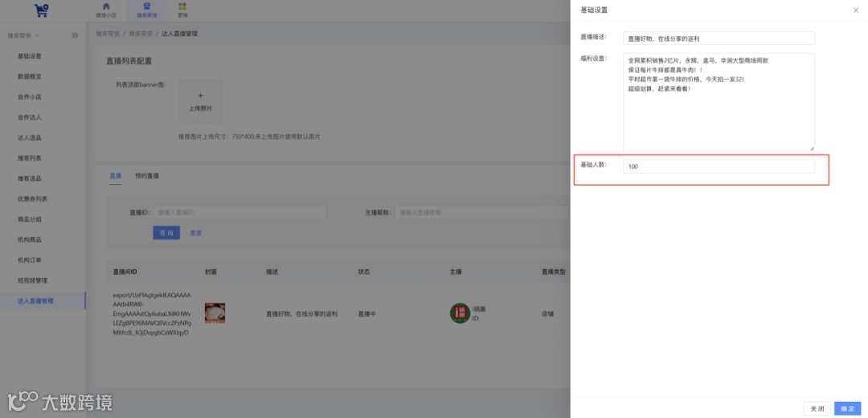Click the 封面 column header

[x=211, y=273]
